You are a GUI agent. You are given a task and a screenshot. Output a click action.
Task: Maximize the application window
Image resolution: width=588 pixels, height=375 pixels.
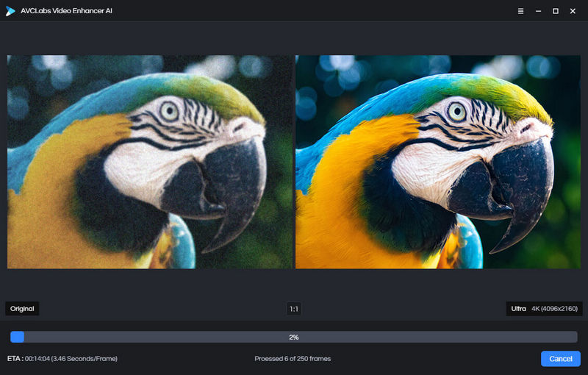(555, 11)
